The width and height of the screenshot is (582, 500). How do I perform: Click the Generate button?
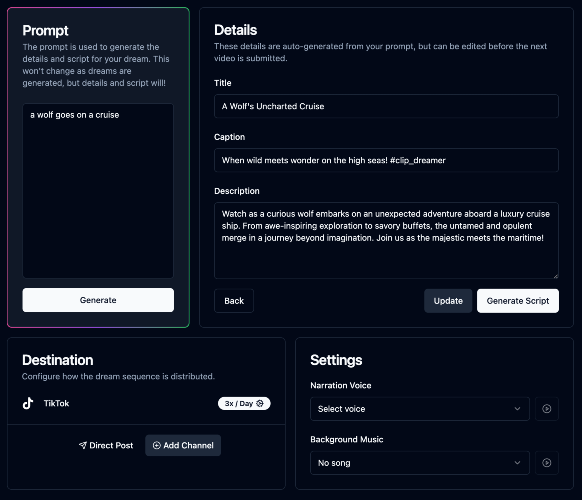pyautogui.click(x=98, y=300)
